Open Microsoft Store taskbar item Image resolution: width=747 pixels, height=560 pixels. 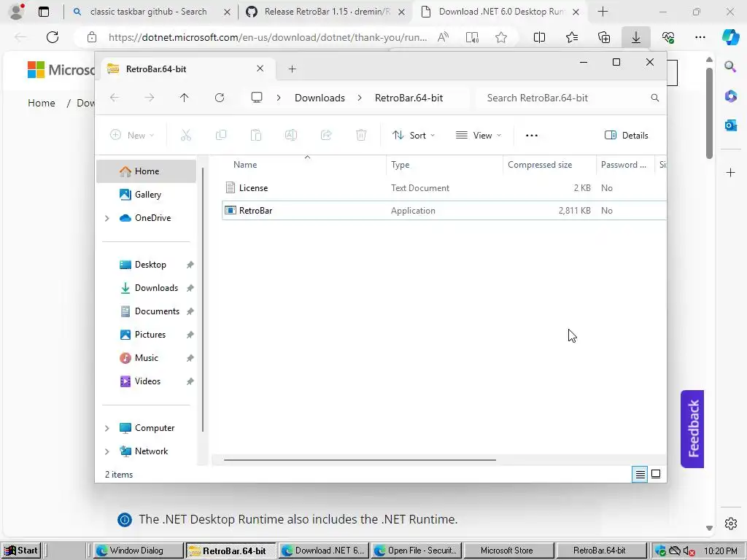coord(507,551)
